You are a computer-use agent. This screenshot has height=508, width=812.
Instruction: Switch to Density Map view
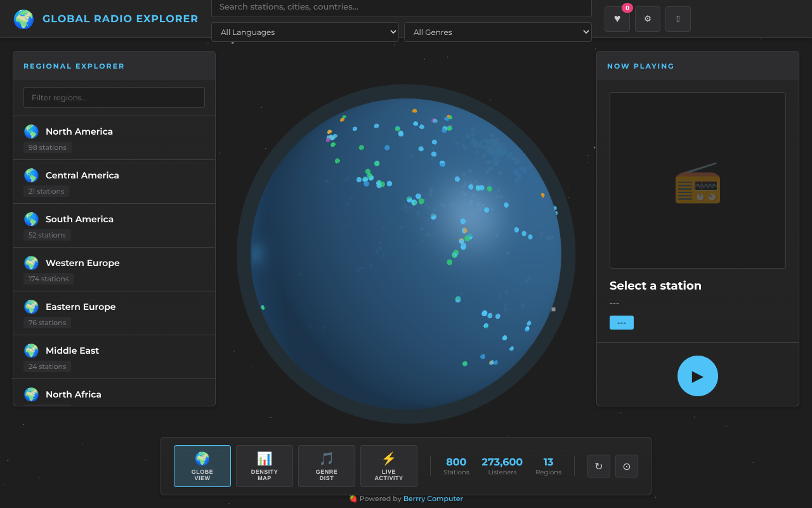264,466
